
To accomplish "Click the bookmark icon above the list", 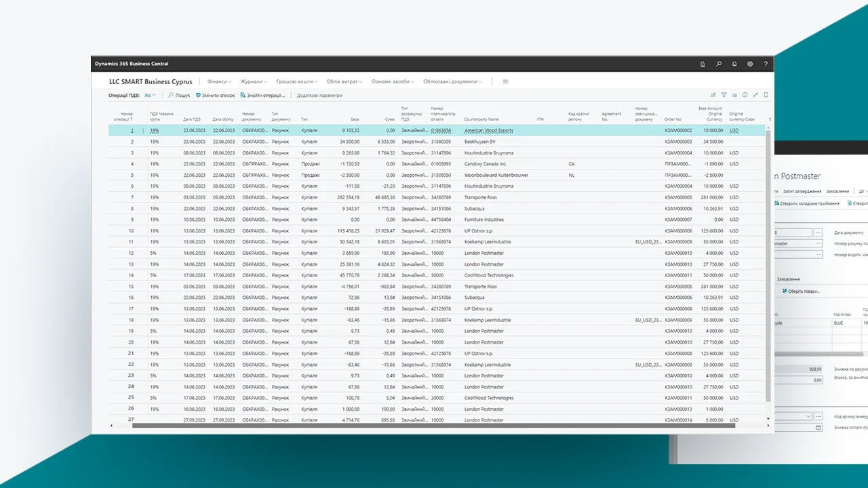I will click(x=766, y=96).
